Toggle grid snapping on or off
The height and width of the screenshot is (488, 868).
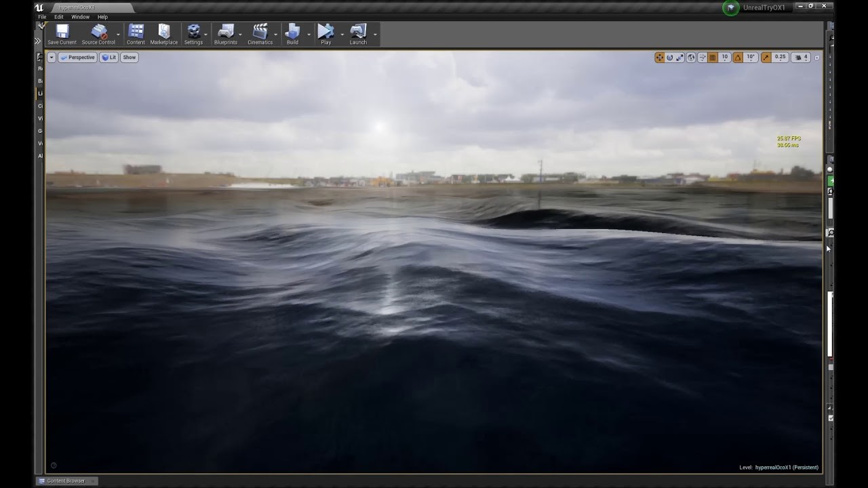713,58
